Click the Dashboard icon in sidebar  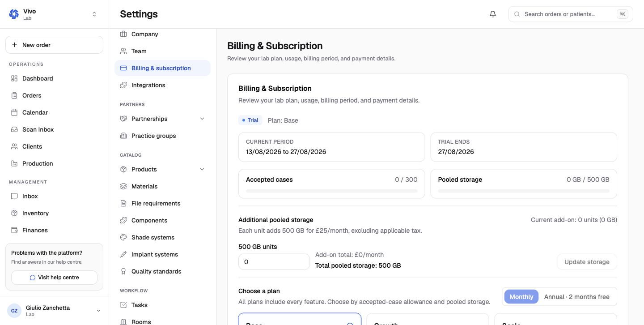click(14, 78)
